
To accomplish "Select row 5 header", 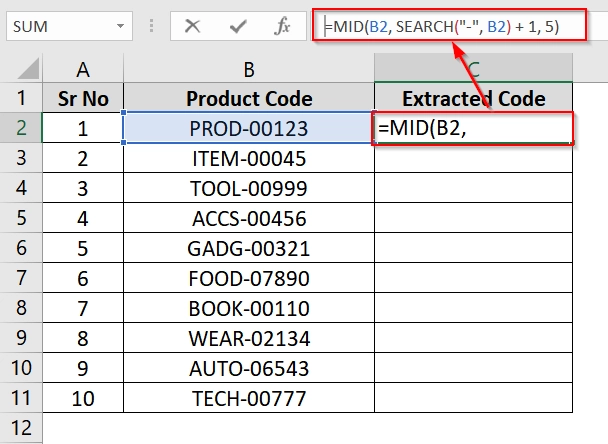I will click(x=21, y=218).
